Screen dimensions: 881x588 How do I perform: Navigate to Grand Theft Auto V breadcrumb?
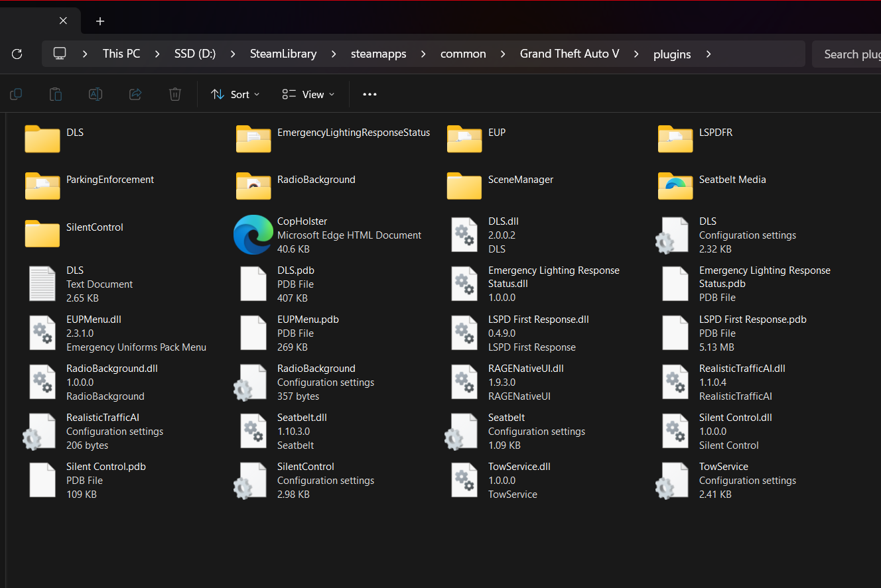[x=569, y=54]
